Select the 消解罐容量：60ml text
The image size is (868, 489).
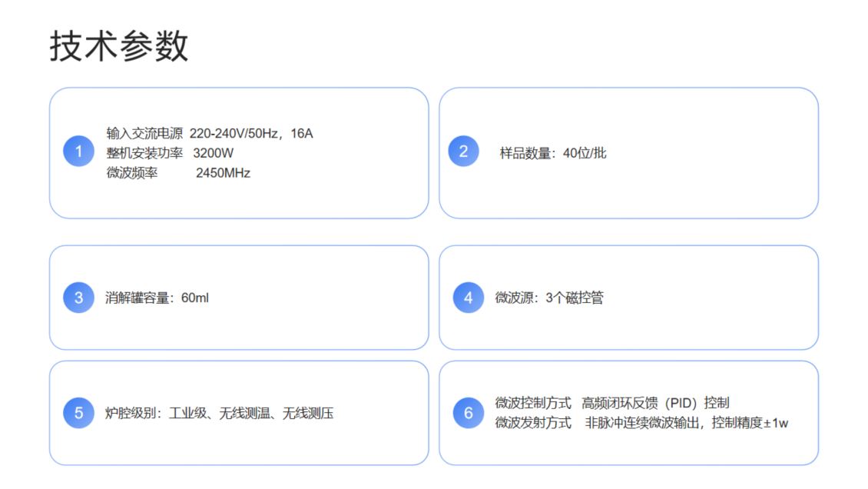click(x=157, y=298)
